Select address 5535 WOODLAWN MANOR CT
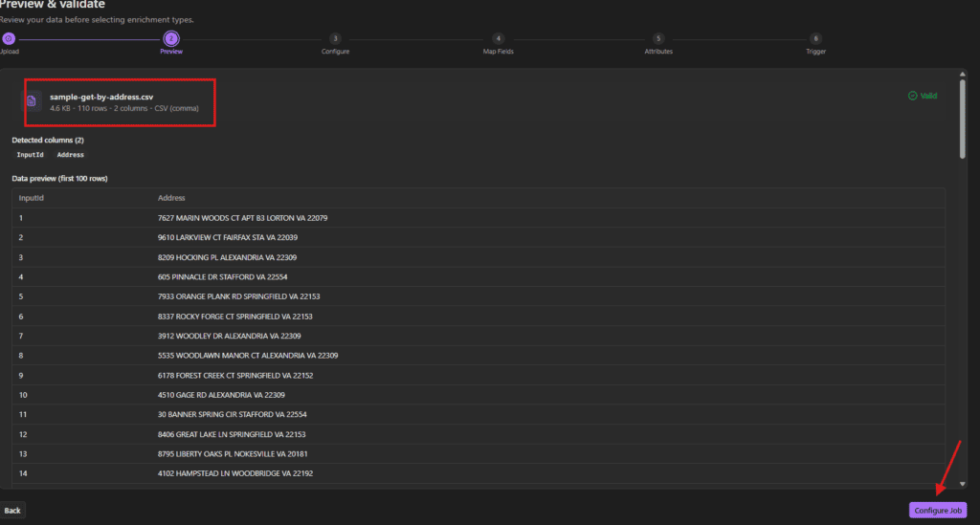Viewport: 980px width, 525px height. pyautogui.click(x=248, y=355)
